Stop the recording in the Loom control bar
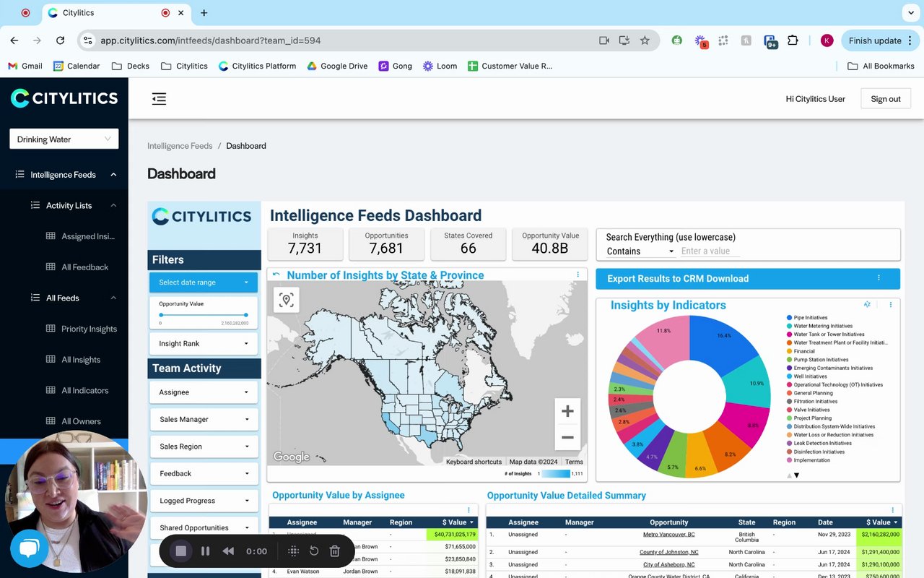This screenshot has width=924, height=578. (x=181, y=551)
